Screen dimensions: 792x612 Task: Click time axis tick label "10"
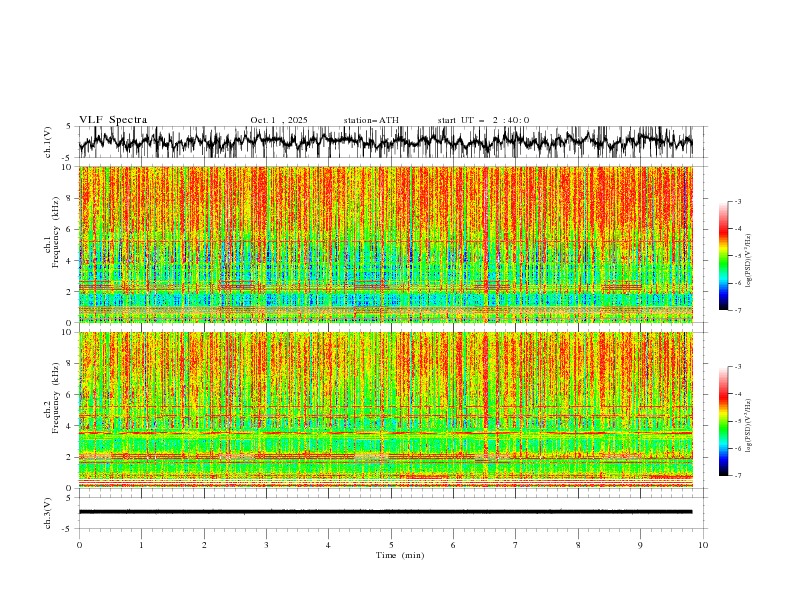coord(703,545)
